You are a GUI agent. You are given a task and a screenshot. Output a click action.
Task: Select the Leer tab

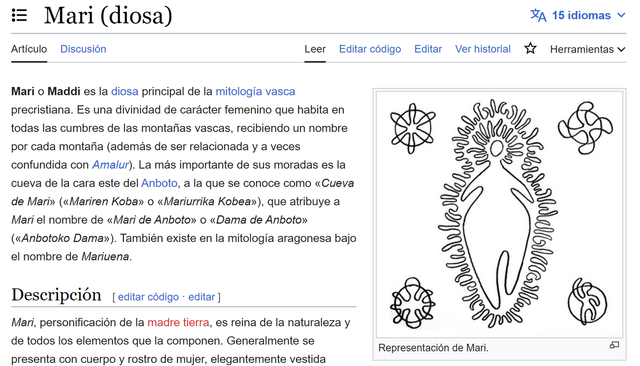click(x=315, y=49)
